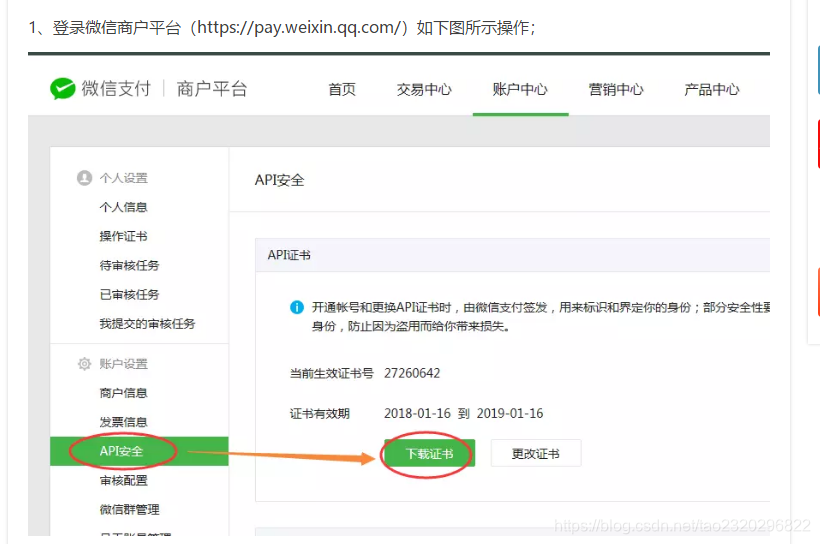Open 个人信息 in the sidebar

[x=123, y=207]
